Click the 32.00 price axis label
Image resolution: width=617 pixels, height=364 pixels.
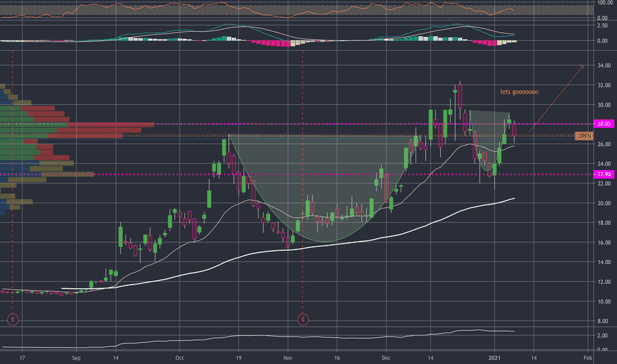pyautogui.click(x=604, y=85)
